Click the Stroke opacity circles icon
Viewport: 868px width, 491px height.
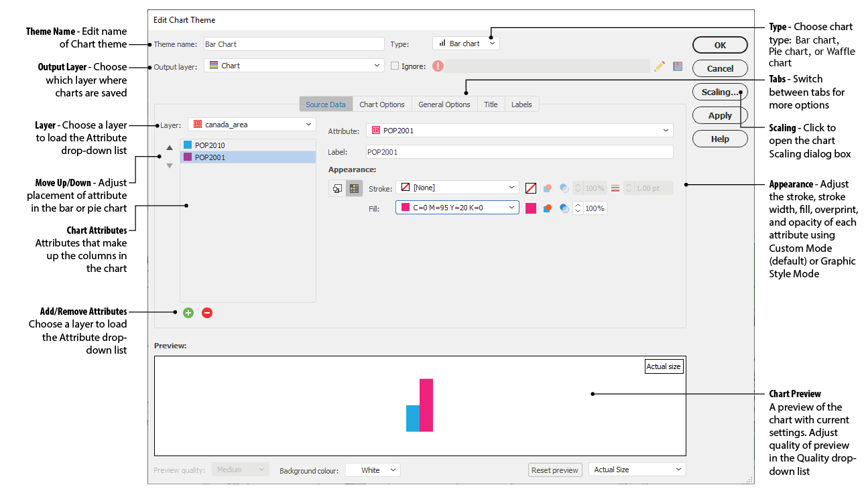pos(564,188)
